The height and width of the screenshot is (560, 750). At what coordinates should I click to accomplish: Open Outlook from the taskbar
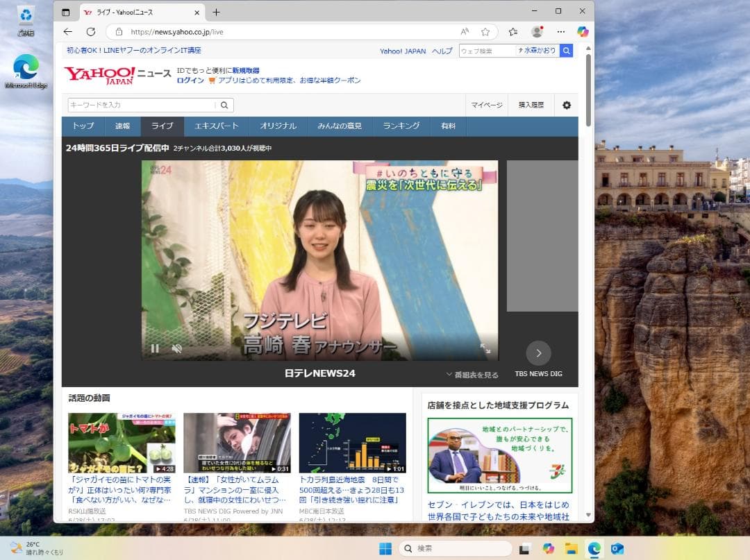[x=617, y=549]
